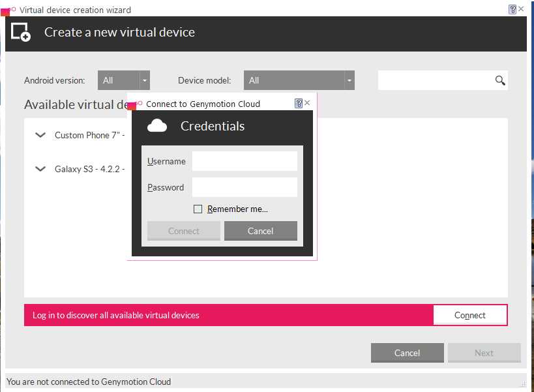Click the Password input field

245,187
